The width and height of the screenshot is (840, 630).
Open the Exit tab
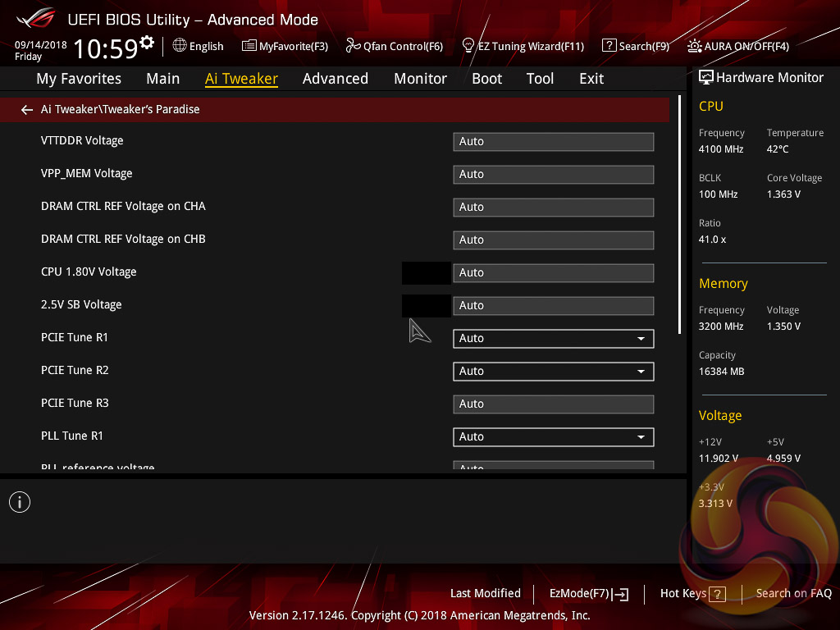(x=591, y=79)
